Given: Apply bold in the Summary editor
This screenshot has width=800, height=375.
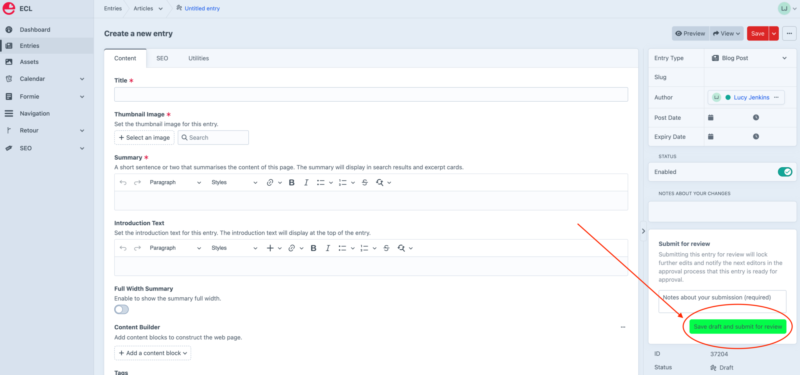Looking at the screenshot, I should 292,182.
